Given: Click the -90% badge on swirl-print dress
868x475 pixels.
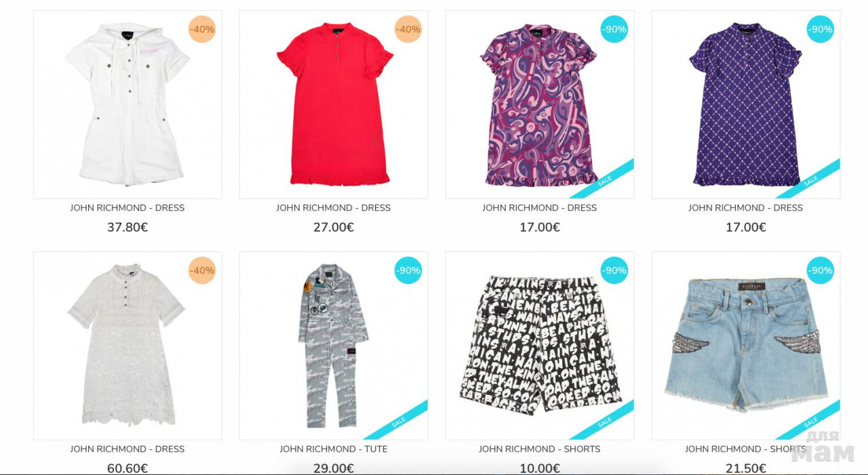Looking at the screenshot, I should click(x=614, y=29).
